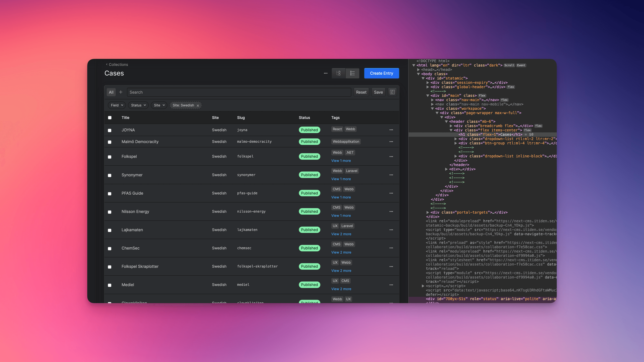Click the Create Entry button
The image size is (644, 362).
point(381,73)
